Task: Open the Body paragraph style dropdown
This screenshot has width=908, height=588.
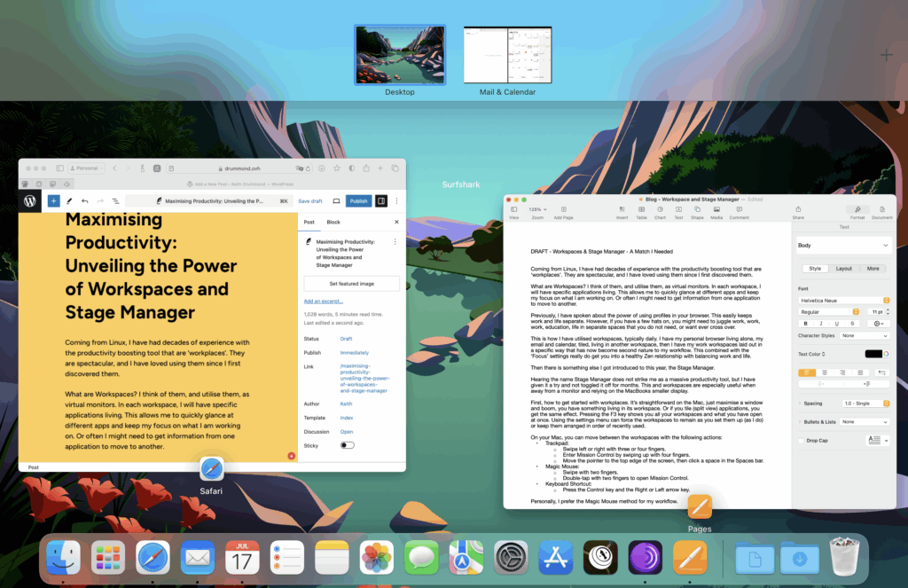Action: coord(843,246)
